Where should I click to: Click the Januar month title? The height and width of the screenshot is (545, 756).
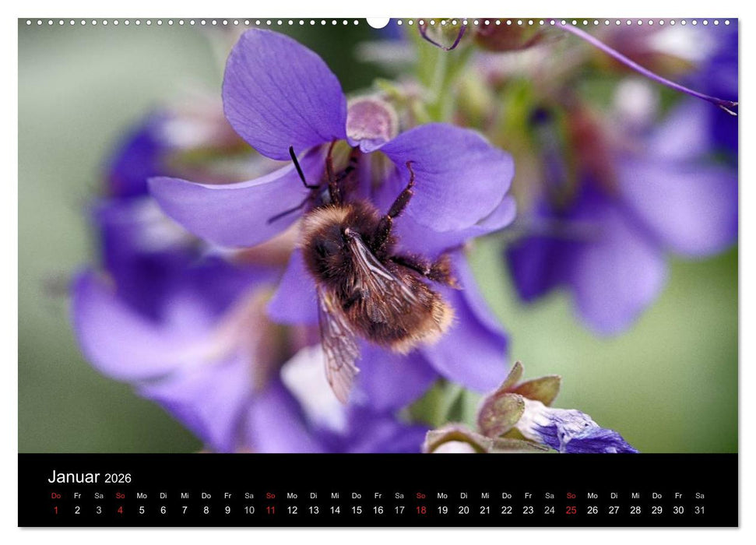tap(74, 476)
